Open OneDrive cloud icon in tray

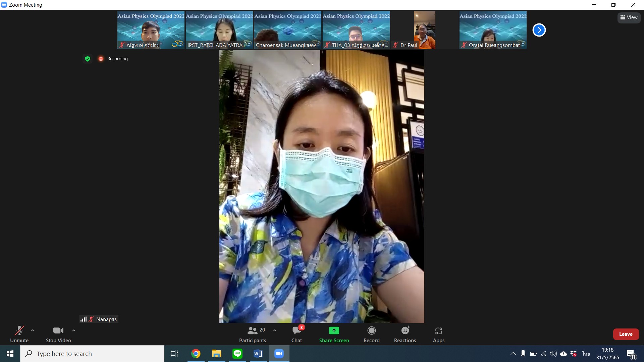(x=563, y=354)
